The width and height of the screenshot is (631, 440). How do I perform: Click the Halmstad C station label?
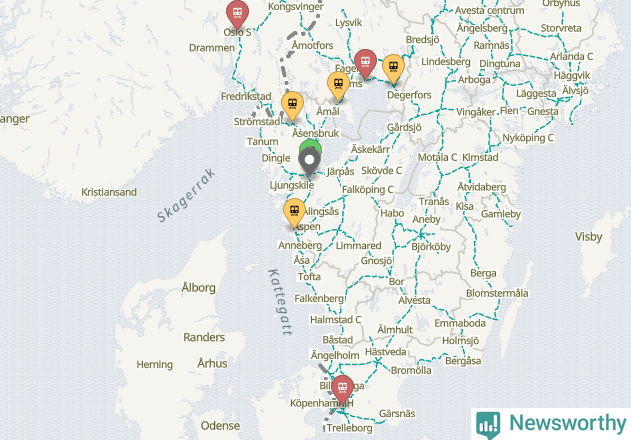coord(336,320)
